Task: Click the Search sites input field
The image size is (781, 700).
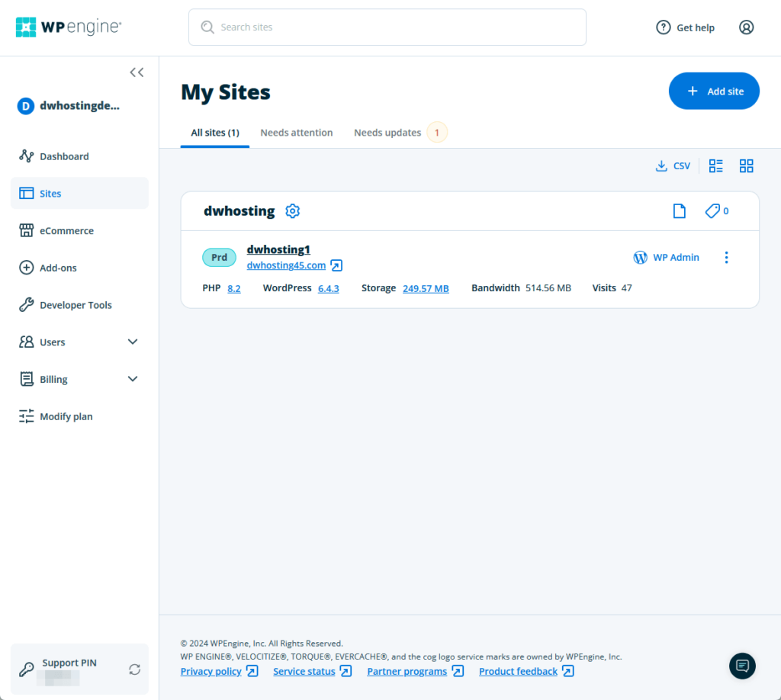Action: 387,27
